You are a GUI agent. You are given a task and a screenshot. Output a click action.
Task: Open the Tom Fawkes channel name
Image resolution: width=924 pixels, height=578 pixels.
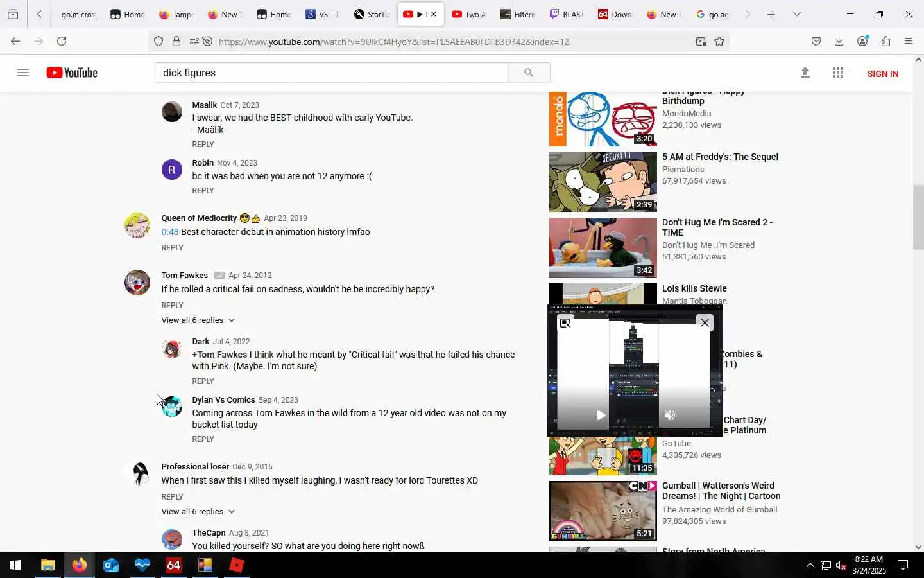coord(184,275)
